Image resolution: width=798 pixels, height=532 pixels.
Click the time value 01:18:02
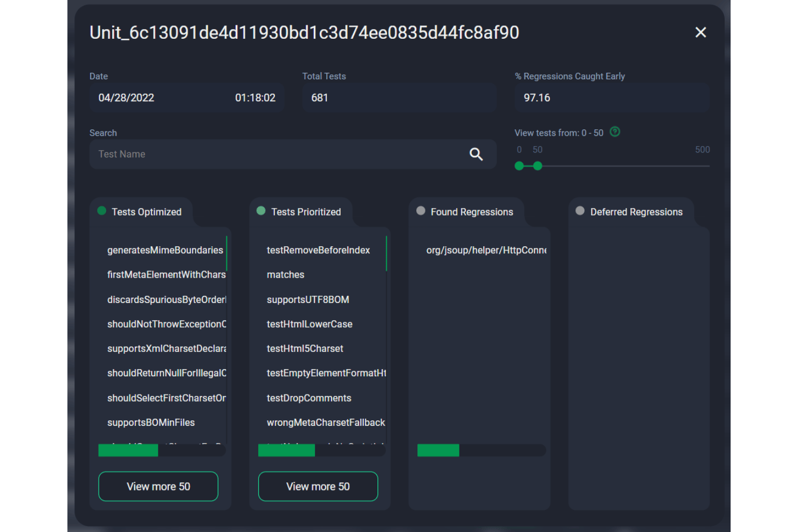[x=255, y=98]
